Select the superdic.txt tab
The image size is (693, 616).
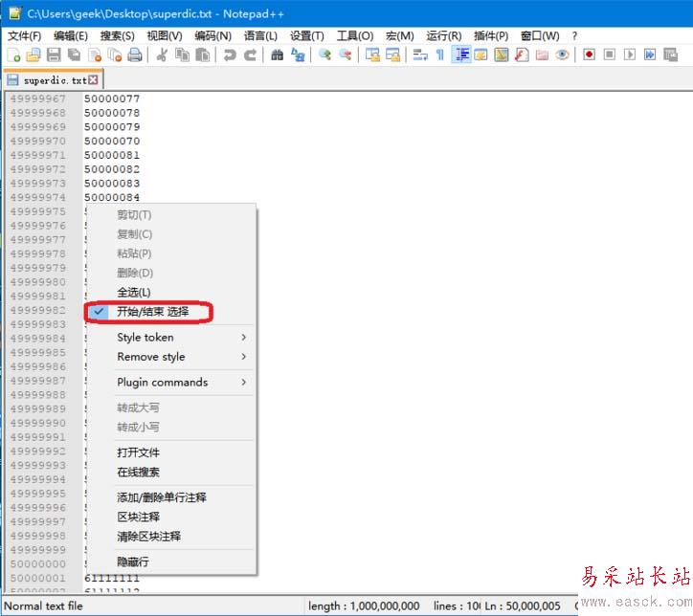(x=53, y=80)
